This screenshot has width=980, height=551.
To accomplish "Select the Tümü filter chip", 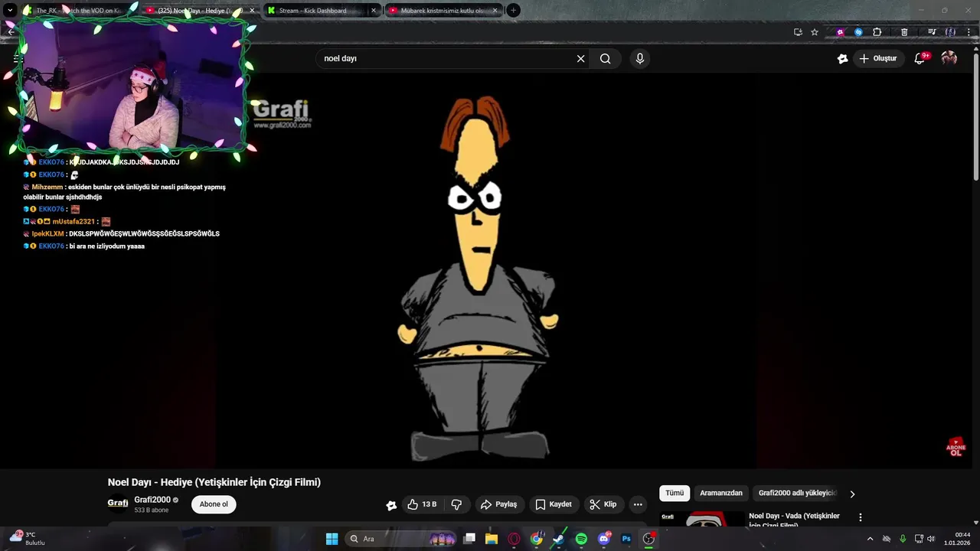I will pyautogui.click(x=675, y=494).
